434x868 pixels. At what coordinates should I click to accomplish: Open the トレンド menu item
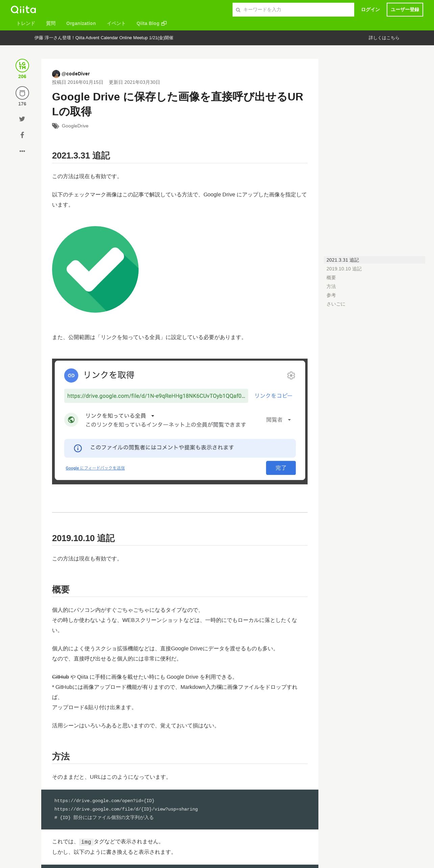(x=26, y=23)
